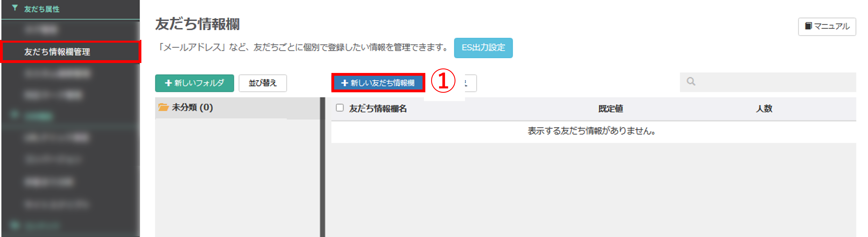Screen dimensions: 868x237
Task: Click the plus icon on 新しいフォルダ
Action: (x=168, y=83)
